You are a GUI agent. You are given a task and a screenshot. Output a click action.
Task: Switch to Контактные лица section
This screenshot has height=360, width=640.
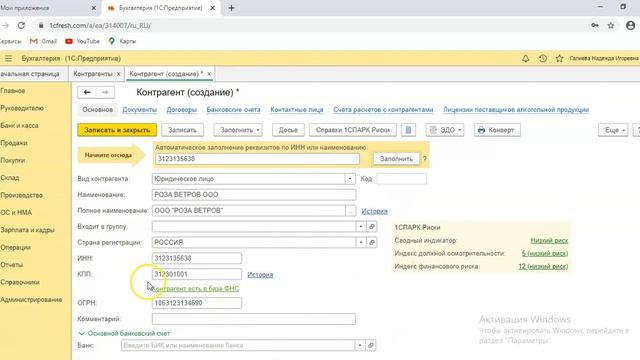click(297, 110)
